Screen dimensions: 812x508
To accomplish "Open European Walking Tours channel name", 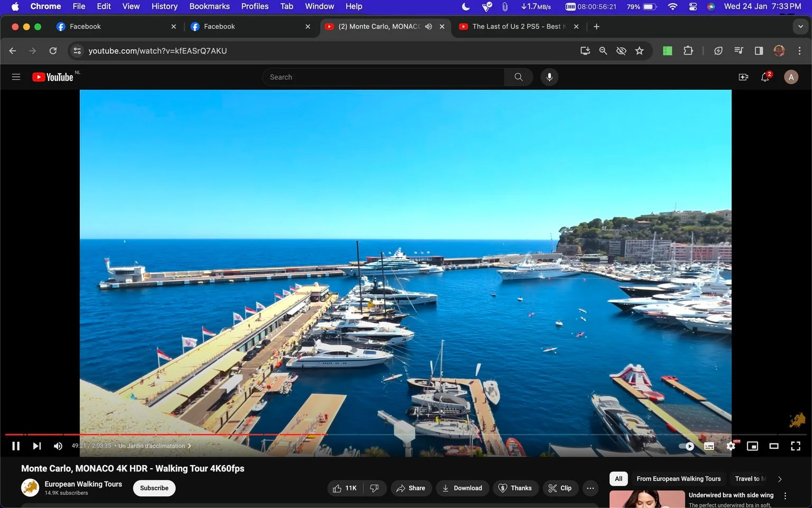I will click(x=83, y=484).
